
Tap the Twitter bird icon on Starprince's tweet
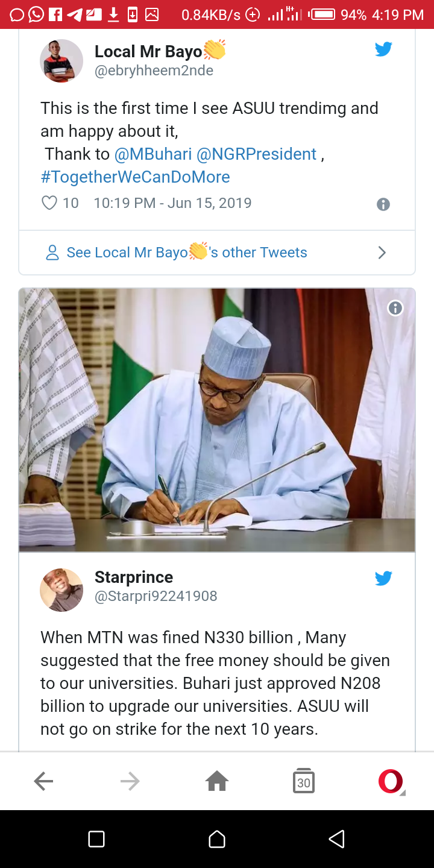(383, 579)
